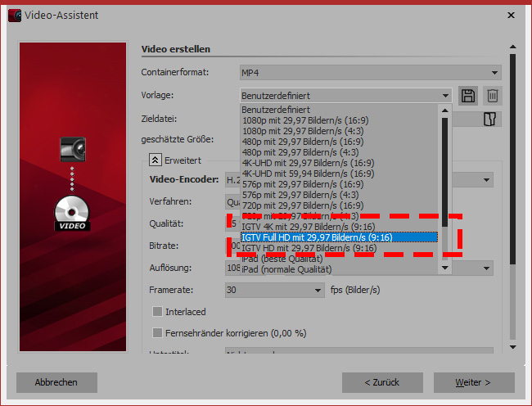This screenshot has height=406, width=532.
Task: Open the Auflösung dropdown arrow
Action: pyautogui.click(x=486, y=268)
